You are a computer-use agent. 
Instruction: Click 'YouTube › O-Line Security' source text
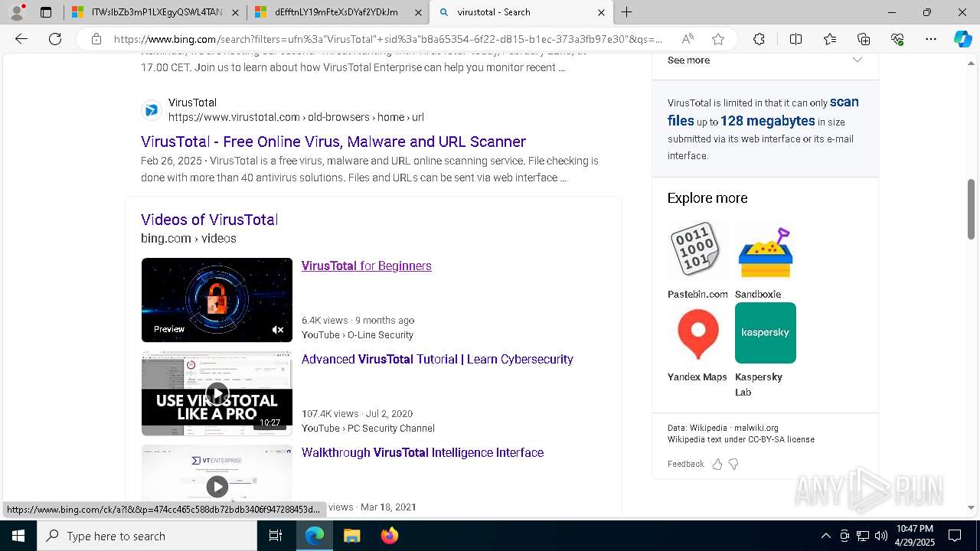[x=358, y=334]
